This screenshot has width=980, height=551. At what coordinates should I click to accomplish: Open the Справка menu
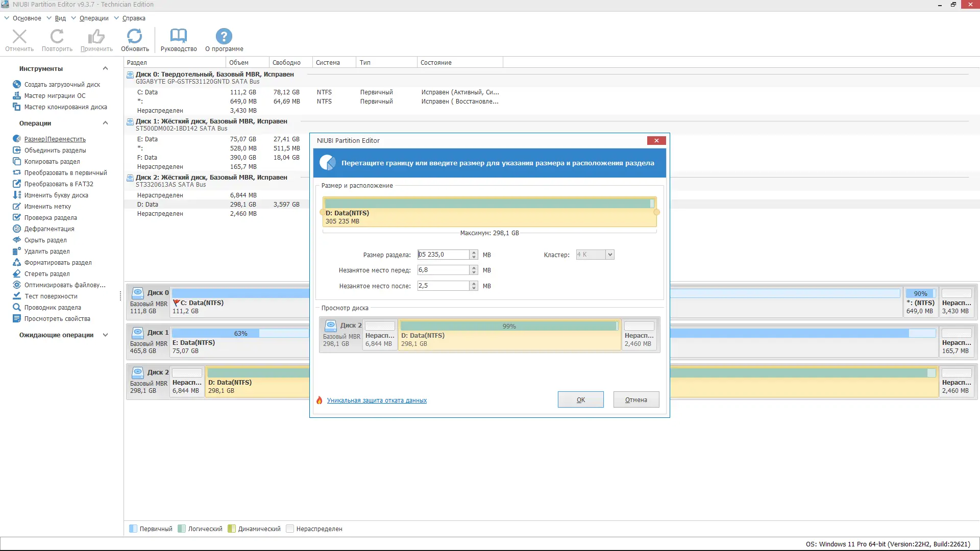(x=134, y=18)
